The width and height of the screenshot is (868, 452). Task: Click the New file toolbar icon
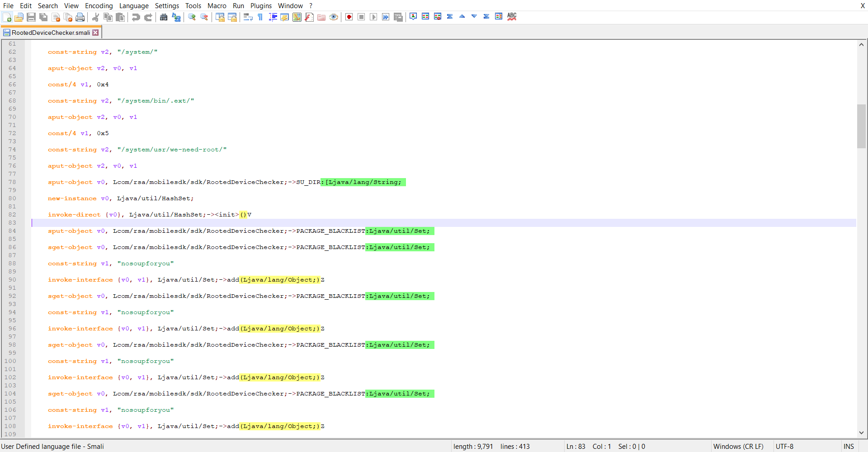[7, 17]
